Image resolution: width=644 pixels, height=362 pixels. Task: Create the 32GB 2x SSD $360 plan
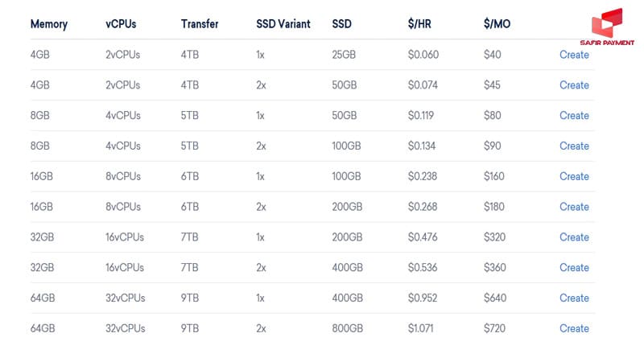pos(574,268)
